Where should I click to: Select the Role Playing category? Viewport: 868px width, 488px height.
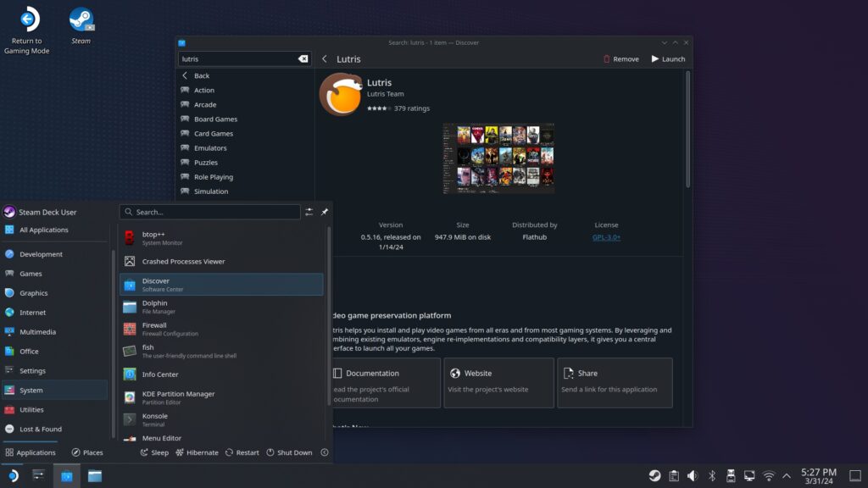245,176
